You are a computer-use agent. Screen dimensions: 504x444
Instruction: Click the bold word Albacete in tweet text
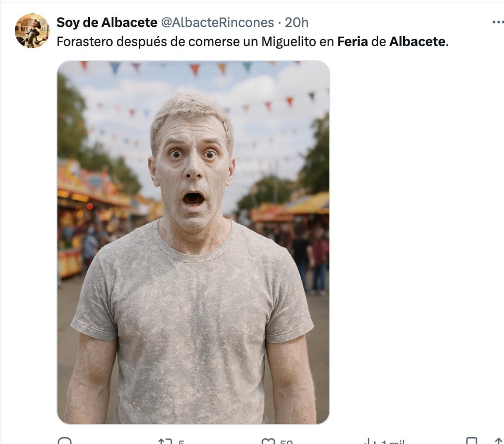[x=417, y=42]
